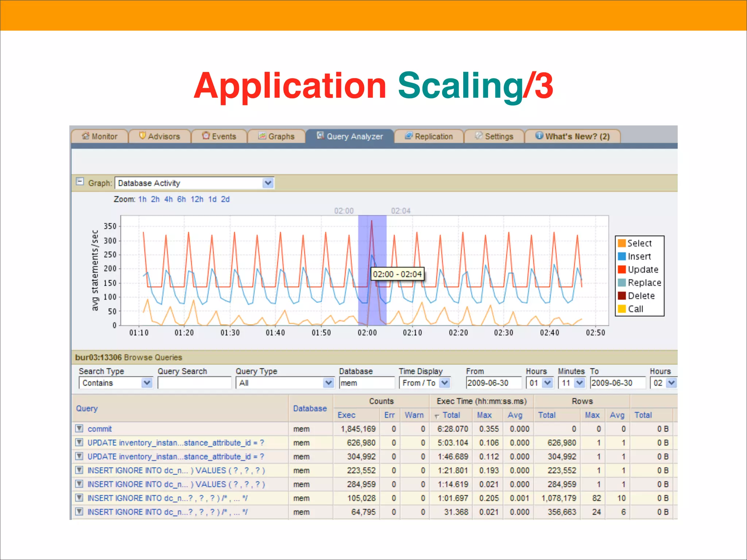747x560 pixels.
Task: Click the Delete legend color swatch
Action: point(622,296)
